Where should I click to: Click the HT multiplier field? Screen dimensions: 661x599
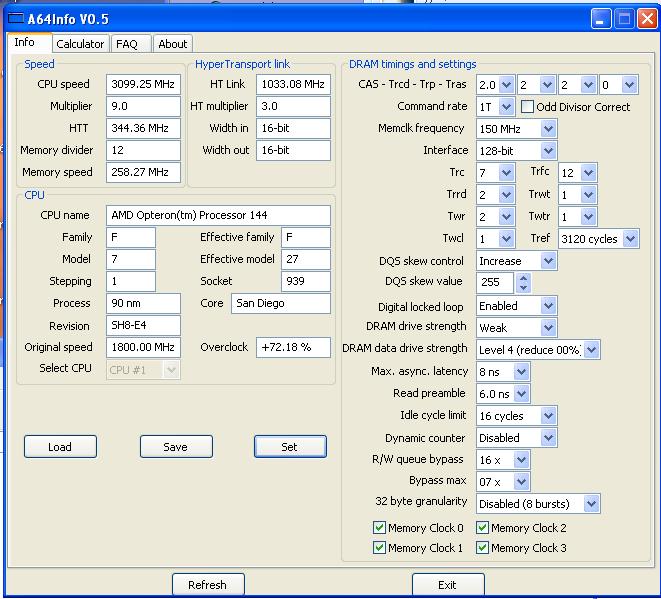[x=293, y=106]
